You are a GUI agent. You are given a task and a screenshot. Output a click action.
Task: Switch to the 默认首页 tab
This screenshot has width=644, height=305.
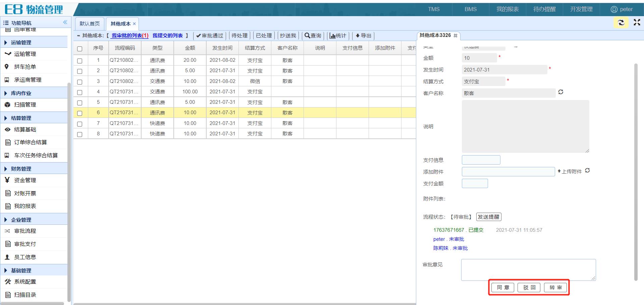[x=90, y=24]
